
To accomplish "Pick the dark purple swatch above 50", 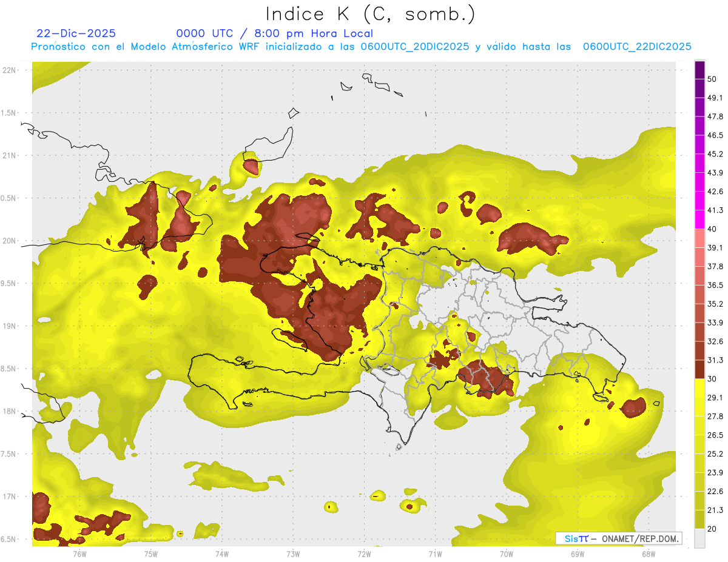I will (700, 70).
